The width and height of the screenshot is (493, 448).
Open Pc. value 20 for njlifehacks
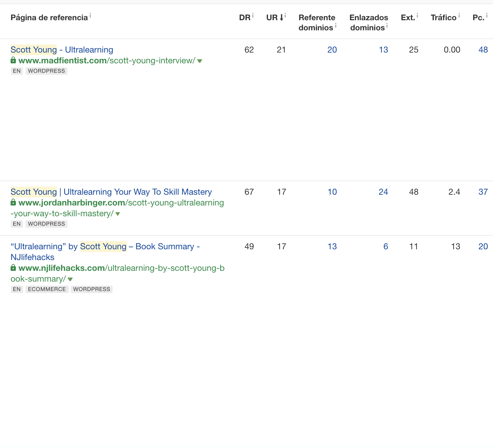(x=483, y=247)
